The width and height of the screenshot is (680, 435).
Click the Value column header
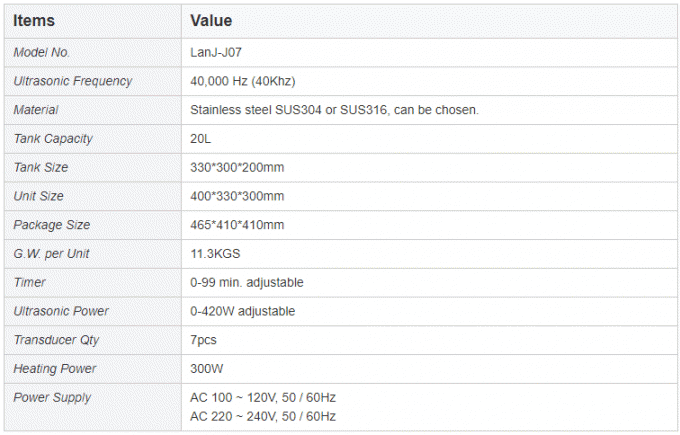(x=210, y=20)
